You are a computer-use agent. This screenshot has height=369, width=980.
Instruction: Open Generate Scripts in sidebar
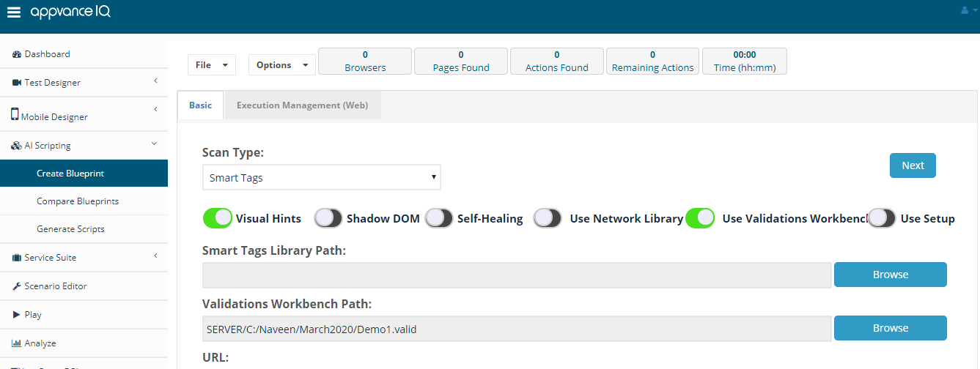pyautogui.click(x=84, y=229)
